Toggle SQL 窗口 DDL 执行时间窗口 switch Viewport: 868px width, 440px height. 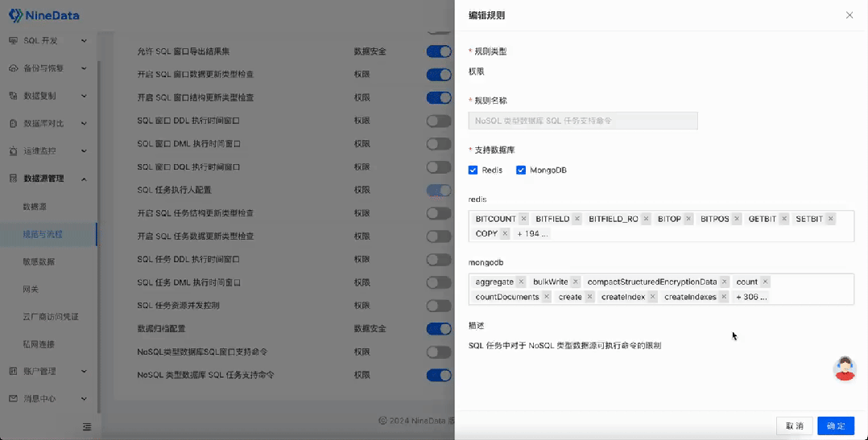(439, 121)
